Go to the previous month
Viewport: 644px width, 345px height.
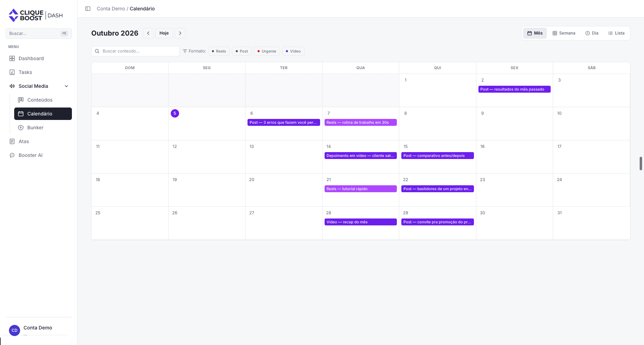tap(148, 33)
